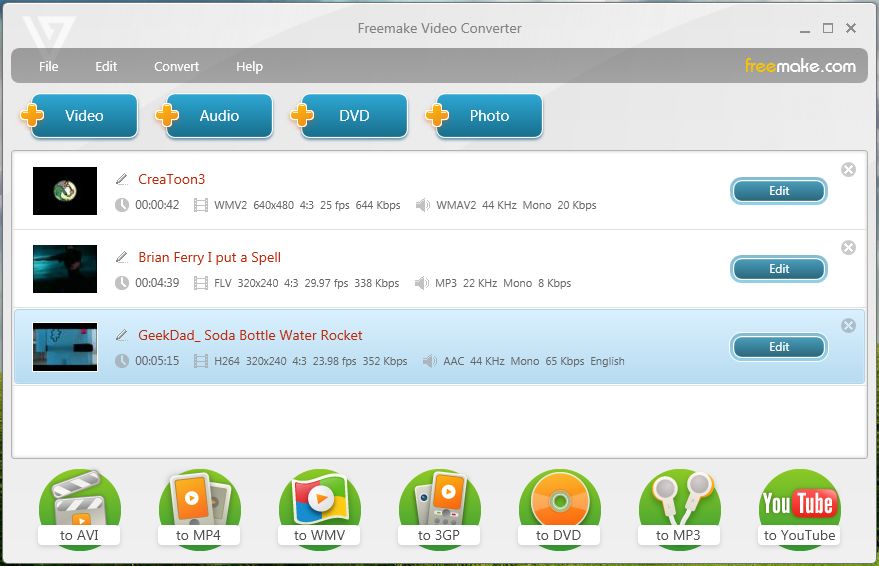Screen dimensions: 879x566
Task: Click the to YouTube upload icon
Action: pyautogui.click(x=799, y=508)
